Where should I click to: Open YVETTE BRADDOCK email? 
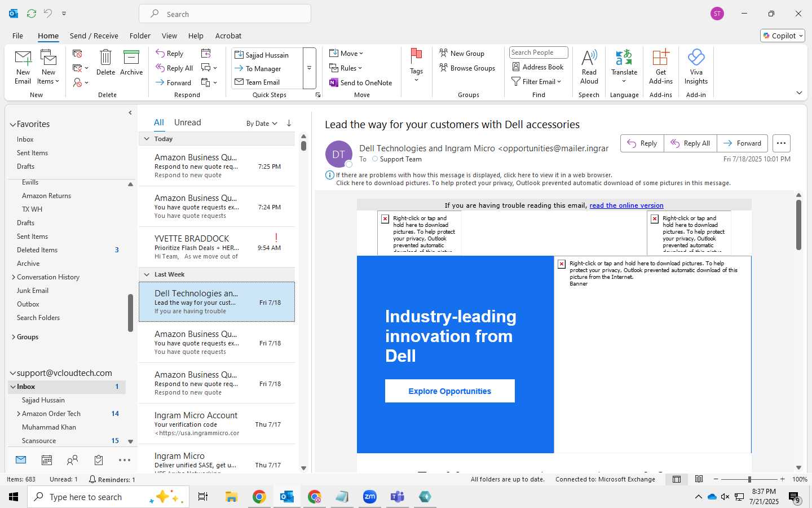pyautogui.click(x=217, y=247)
